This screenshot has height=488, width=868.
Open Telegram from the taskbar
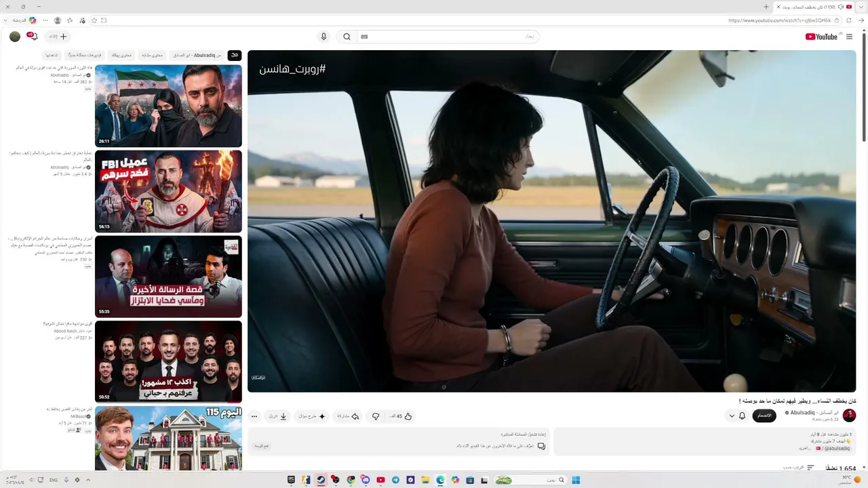point(395,480)
